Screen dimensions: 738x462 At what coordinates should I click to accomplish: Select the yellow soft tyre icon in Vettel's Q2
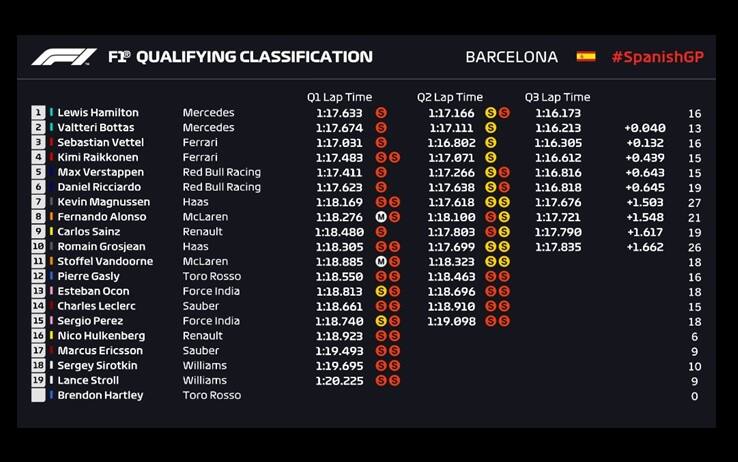click(491, 143)
